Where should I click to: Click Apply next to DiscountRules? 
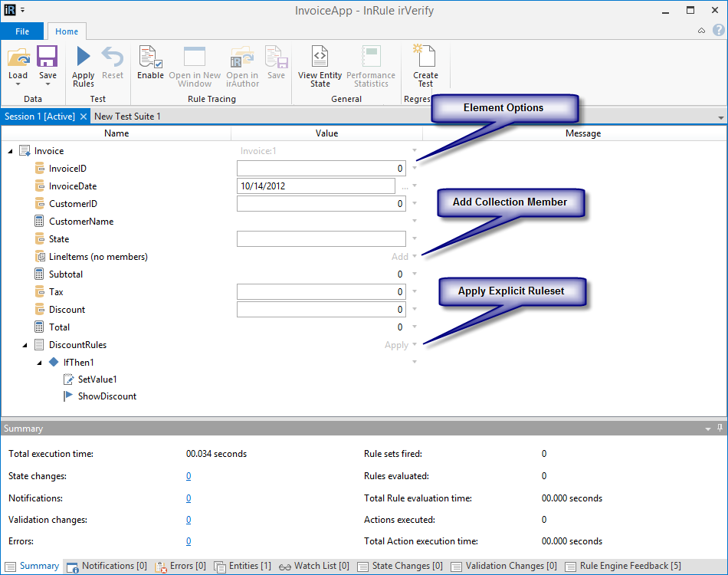coord(396,345)
